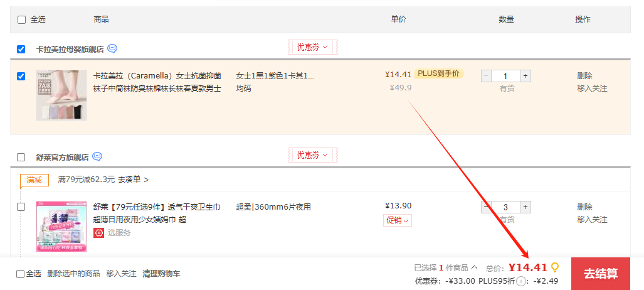644x290 pixels.
Task: Click bottom bar 移入关注 link
Action: pyautogui.click(x=121, y=274)
